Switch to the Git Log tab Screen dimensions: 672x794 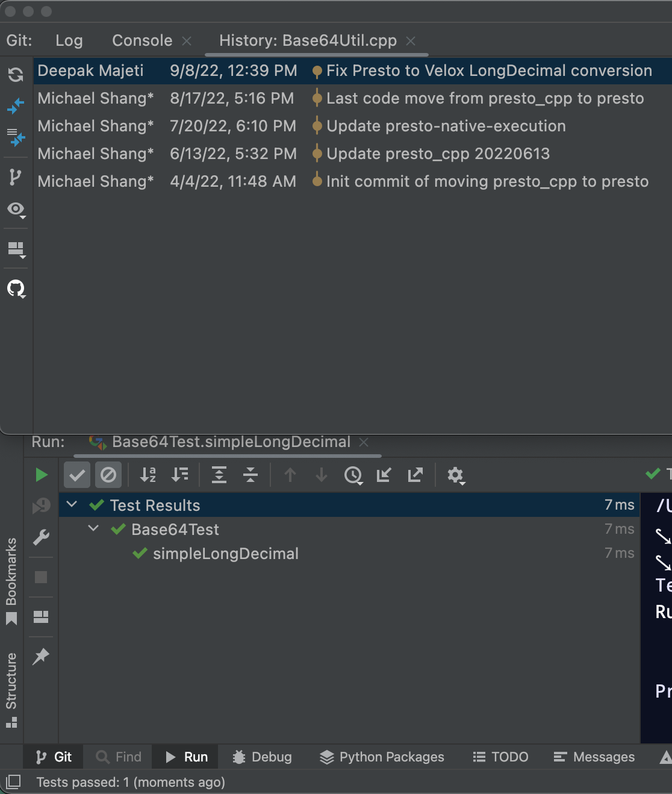69,40
